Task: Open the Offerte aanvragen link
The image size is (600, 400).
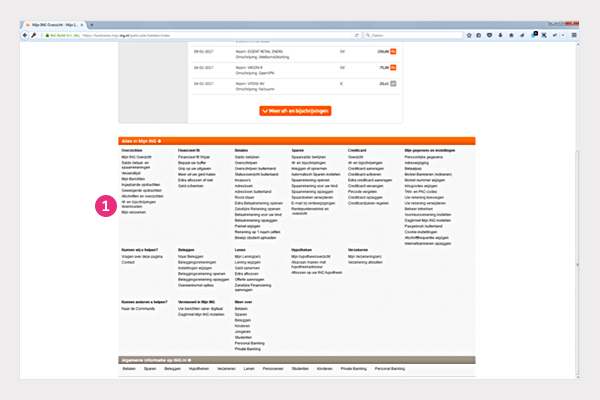Action: 249,279
